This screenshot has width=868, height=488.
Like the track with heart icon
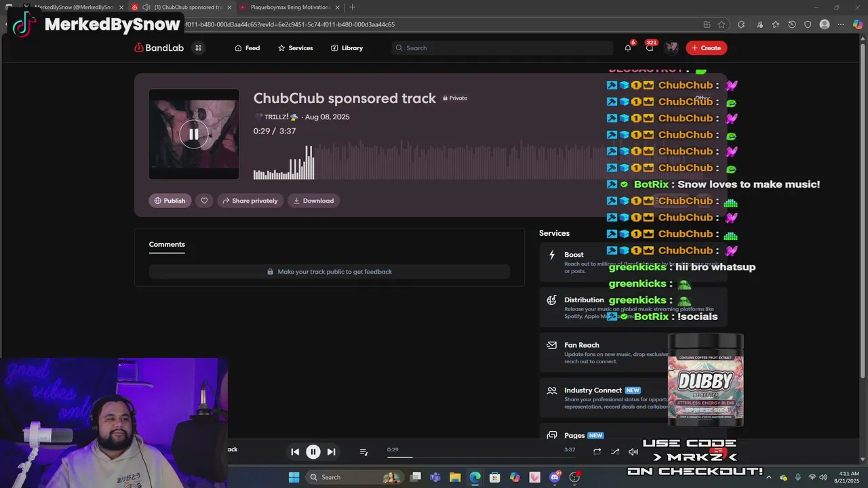pyautogui.click(x=204, y=201)
